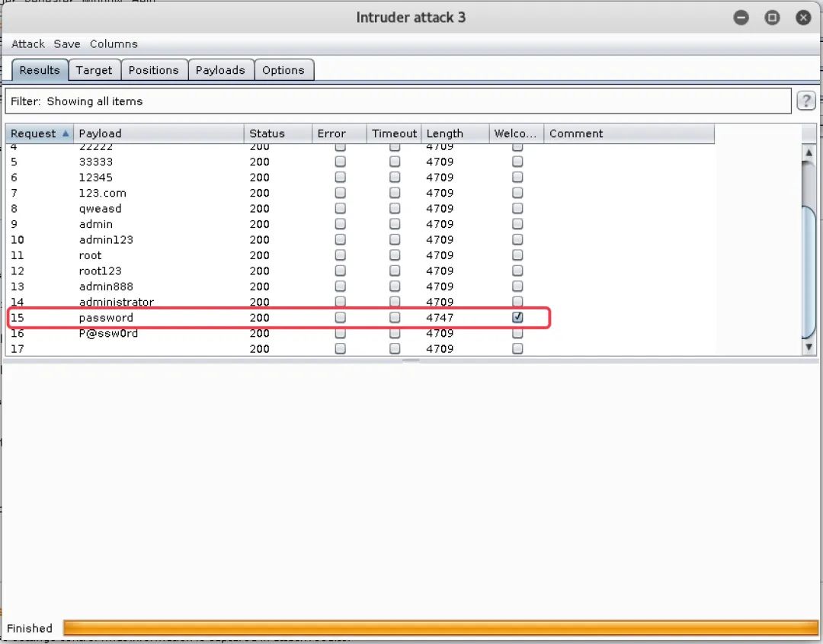
Task: Maximize the Intruder attack 3 window
Action: [772, 18]
